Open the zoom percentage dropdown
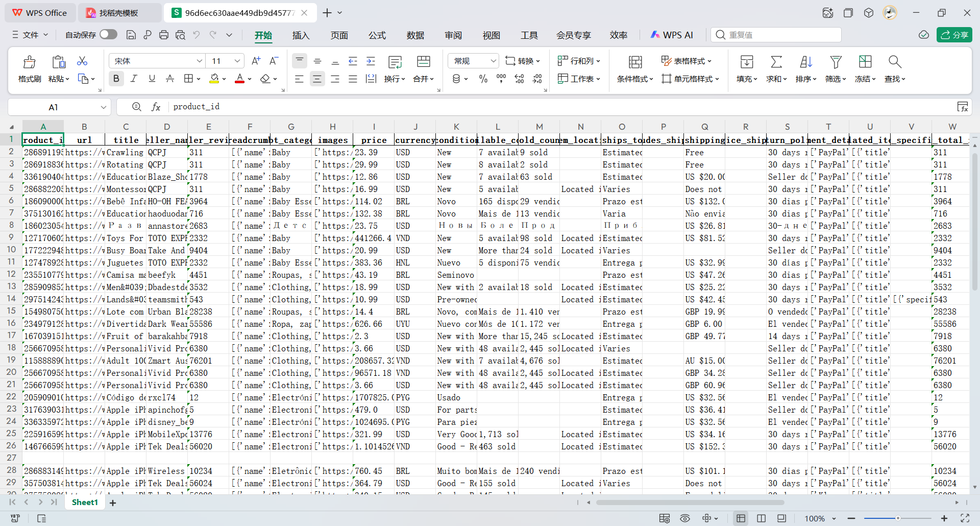Screen dimensions: 980x526 tap(834, 518)
